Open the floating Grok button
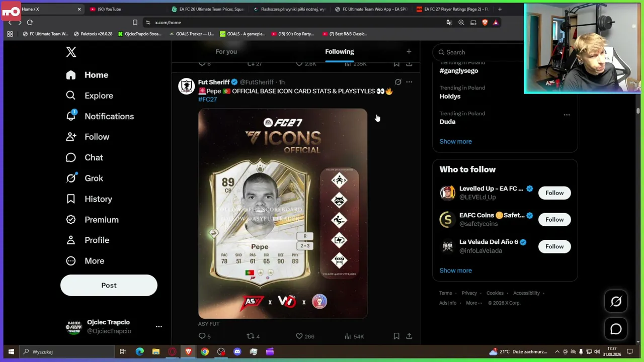This screenshot has width=644, height=362. click(616, 302)
